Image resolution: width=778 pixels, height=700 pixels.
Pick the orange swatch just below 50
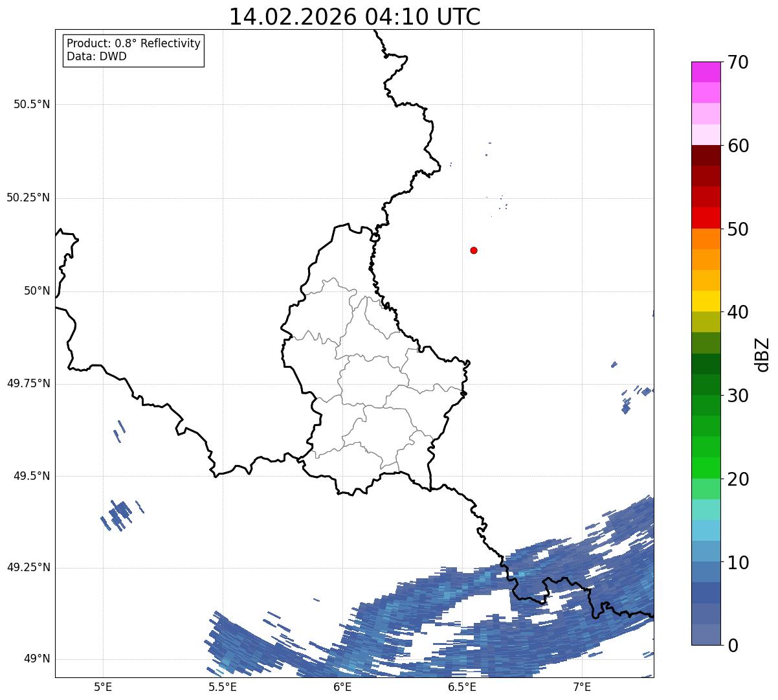pyautogui.click(x=706, y=239)
